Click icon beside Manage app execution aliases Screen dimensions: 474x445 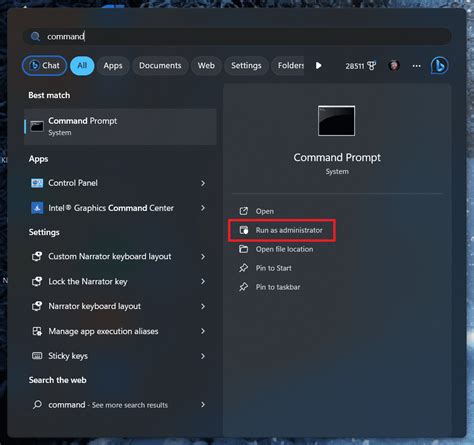(37, 331)
